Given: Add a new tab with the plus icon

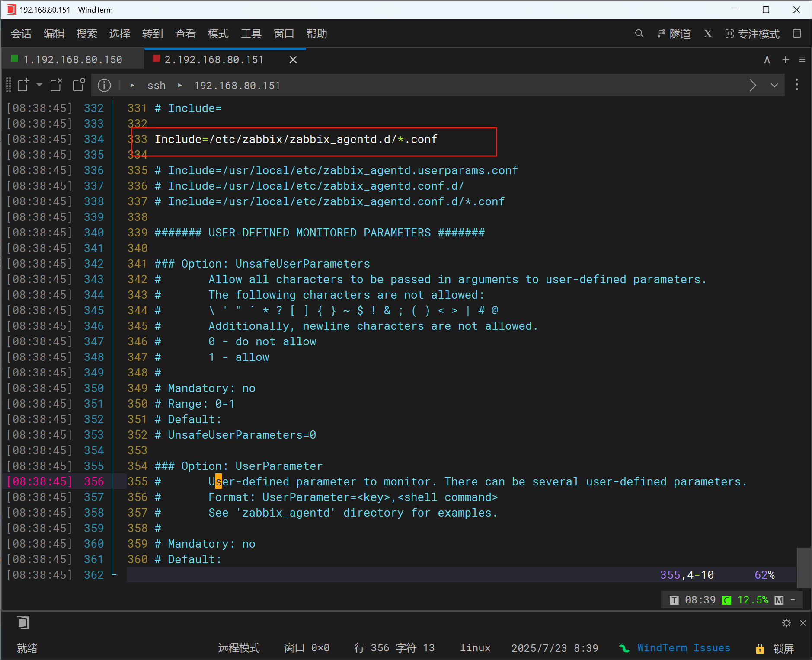Looking at the screenshot, I should click(x=786, y=59).
